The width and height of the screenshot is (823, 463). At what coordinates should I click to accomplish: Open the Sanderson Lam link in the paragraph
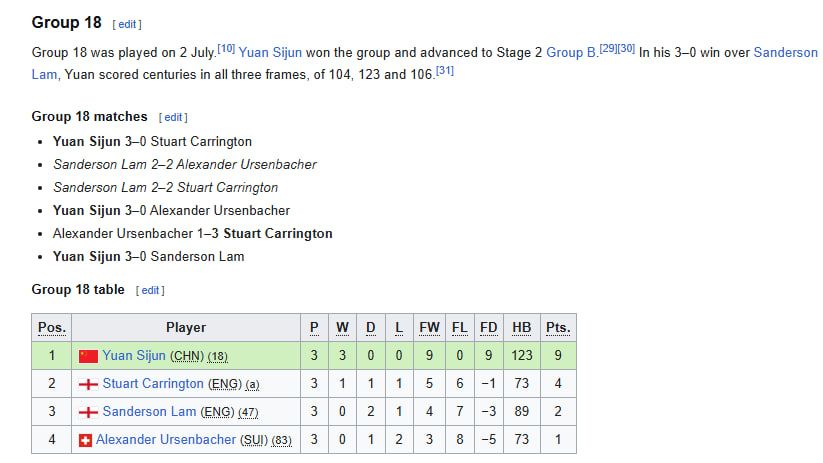coord(786,52)
